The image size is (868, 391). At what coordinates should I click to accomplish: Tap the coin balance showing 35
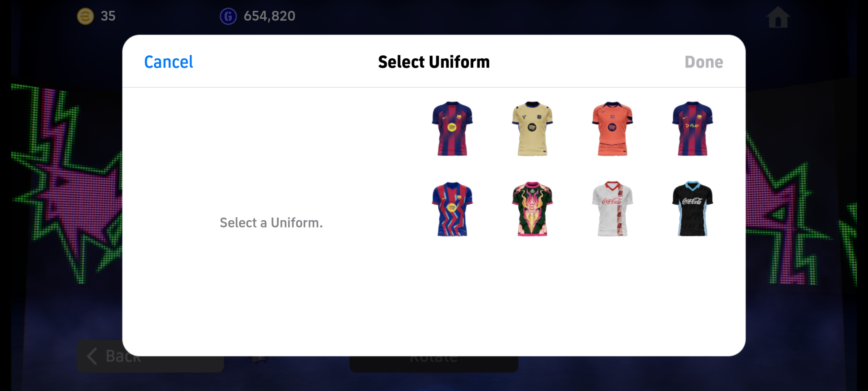click(x=108, y=16)
